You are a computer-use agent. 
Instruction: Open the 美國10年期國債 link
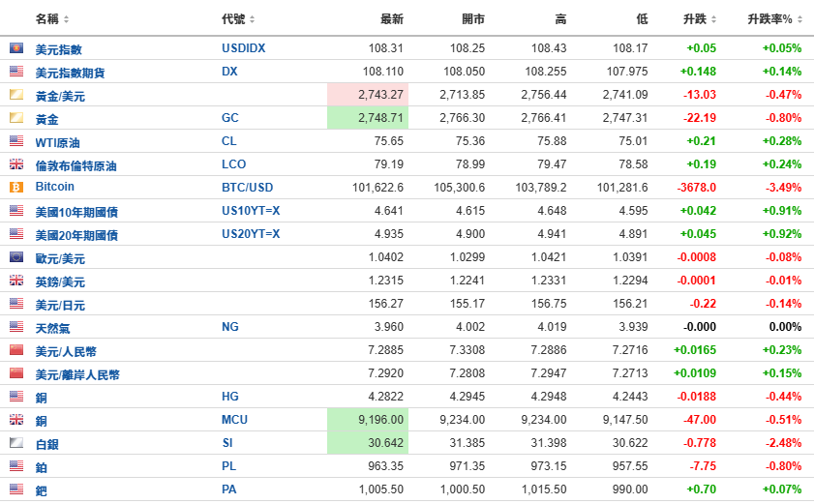pos(76,212)
